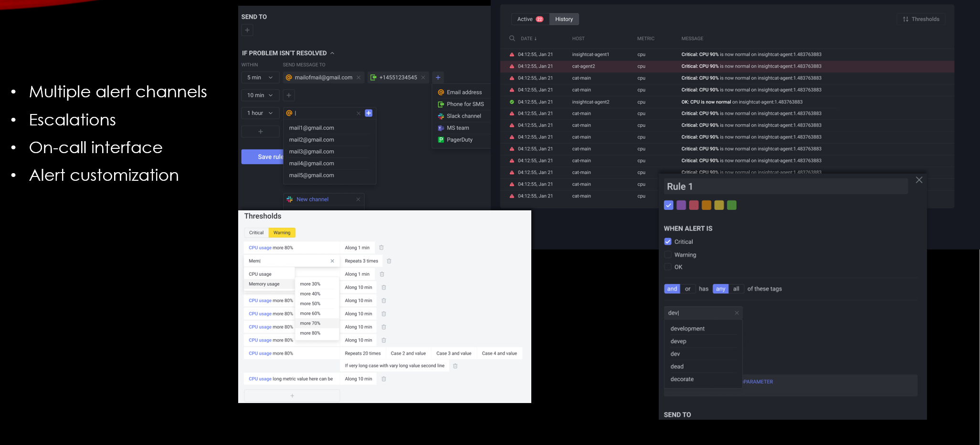Open the Along 1 min dropdown for CPU usage
This screenshot has height=445, width=980.
(357, 248)
